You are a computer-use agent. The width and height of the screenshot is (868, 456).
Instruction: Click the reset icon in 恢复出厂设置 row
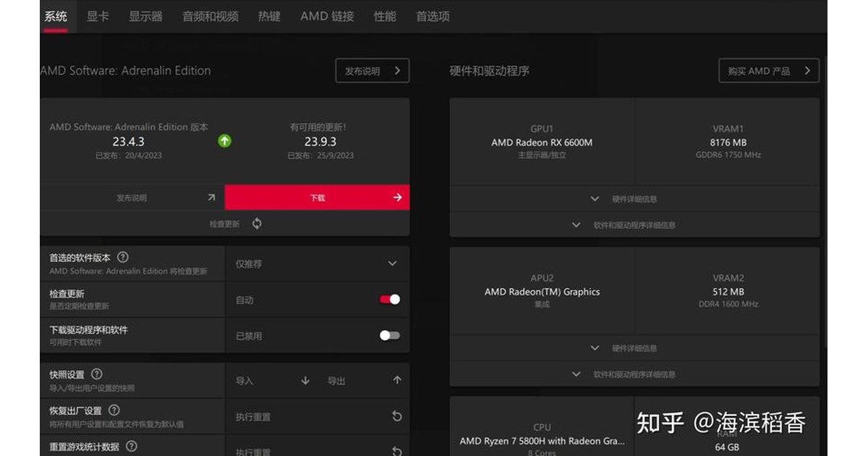(x=396, y=416)
